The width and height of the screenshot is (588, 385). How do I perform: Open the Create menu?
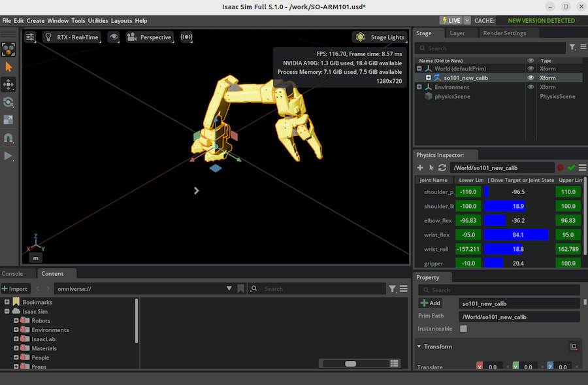[x=35, y=21]
